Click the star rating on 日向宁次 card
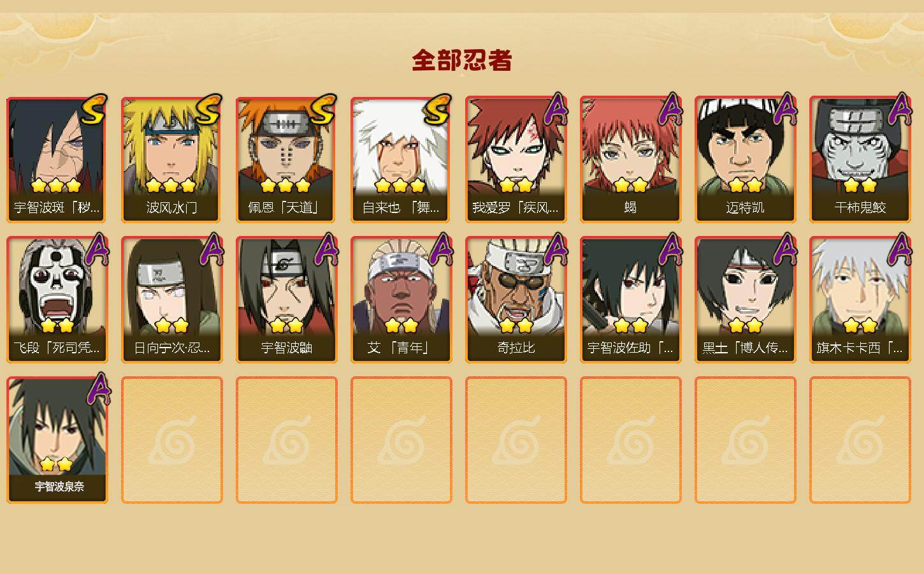Image resolution: width=924 pixels, height=574 pixels. click(172, 326)
